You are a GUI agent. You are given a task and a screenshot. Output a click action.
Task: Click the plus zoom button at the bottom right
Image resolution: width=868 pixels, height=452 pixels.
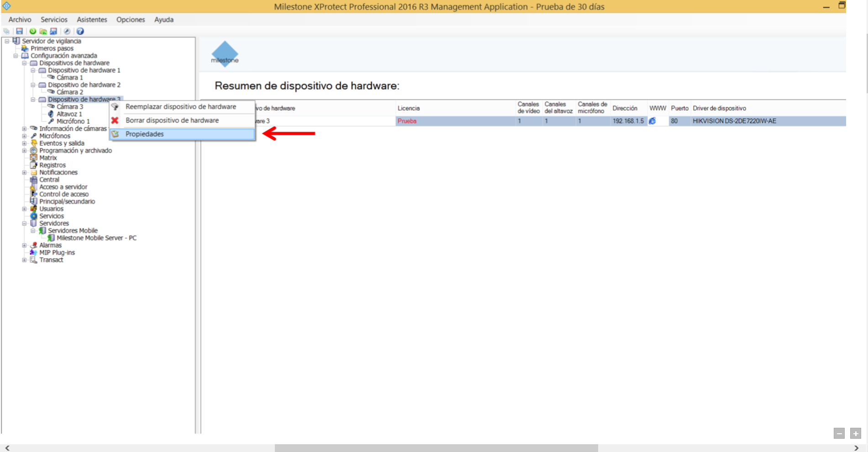[856, 433]
